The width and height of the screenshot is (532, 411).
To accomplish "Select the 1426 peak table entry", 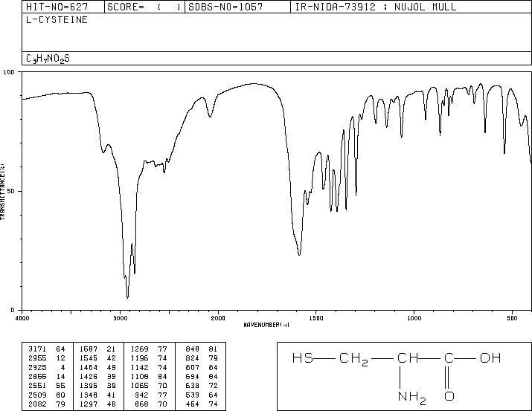I will point(97,376).
